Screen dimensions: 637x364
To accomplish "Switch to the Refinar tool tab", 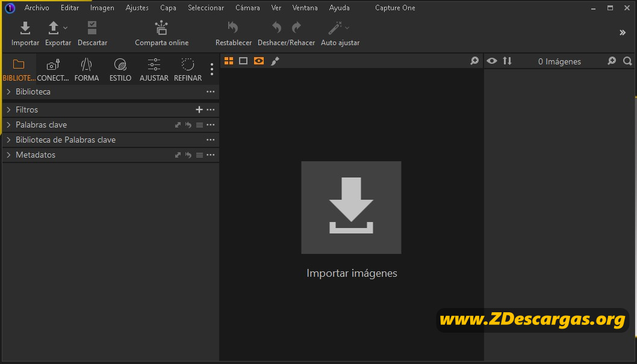I will [188, 70].
